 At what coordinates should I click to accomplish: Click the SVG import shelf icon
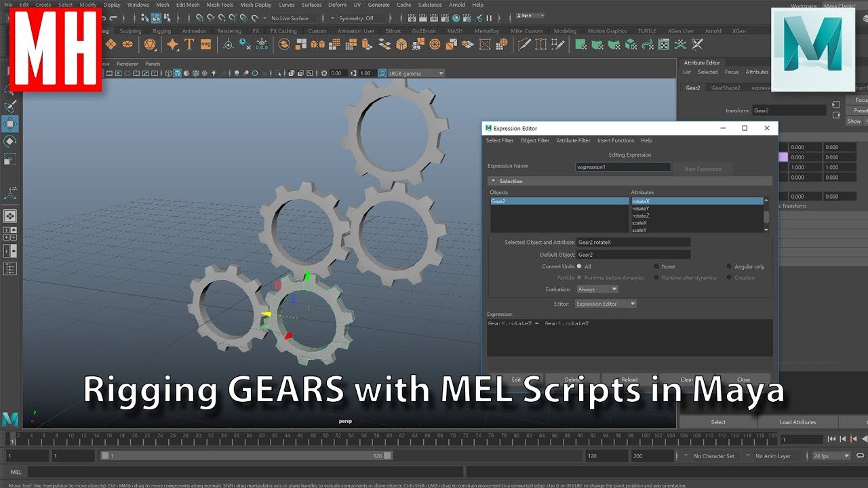[x=205, y=45]
